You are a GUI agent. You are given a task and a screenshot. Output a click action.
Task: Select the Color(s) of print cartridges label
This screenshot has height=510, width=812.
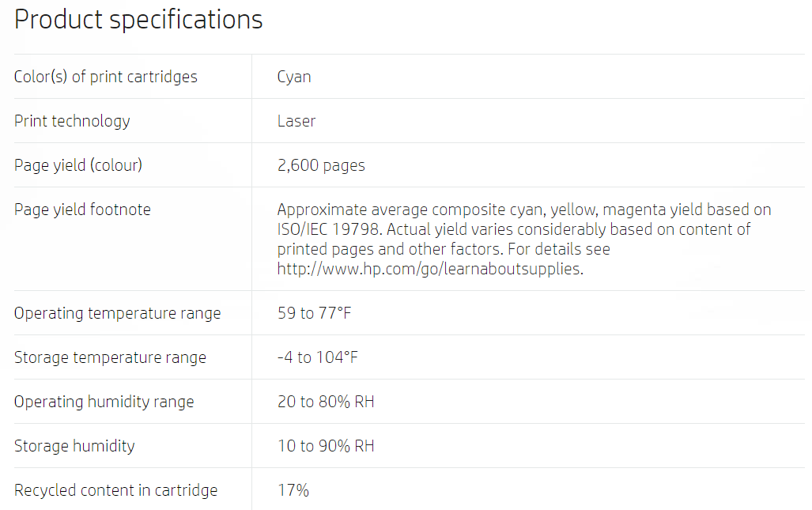coord(106,77)
